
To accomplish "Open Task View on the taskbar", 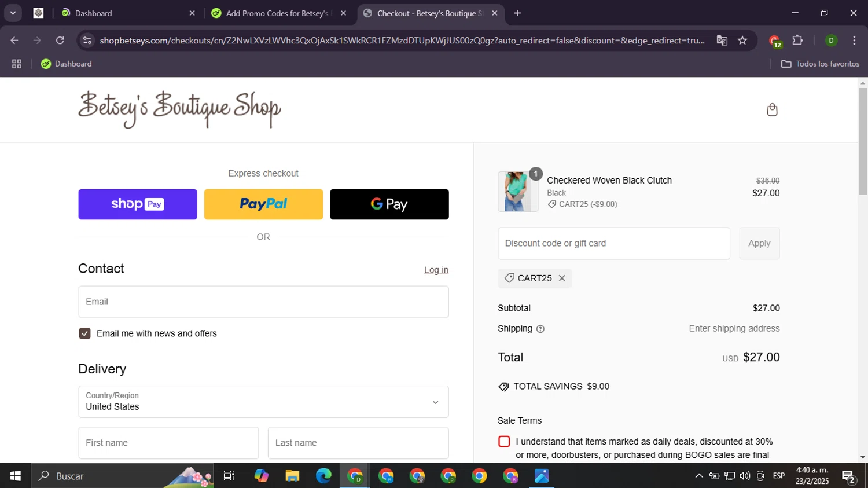I will [229, 476].
